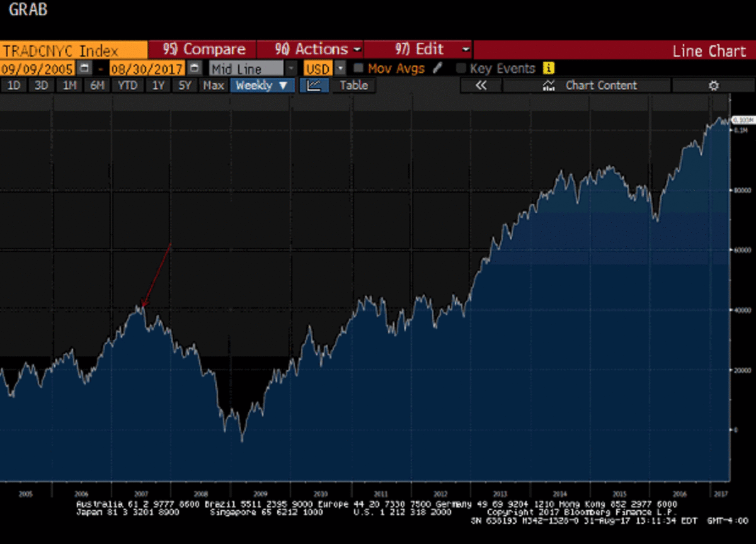Click the TRADCNYC Index security field
The width and height of the screenshot is (756, 544).
tap(74, 49)
